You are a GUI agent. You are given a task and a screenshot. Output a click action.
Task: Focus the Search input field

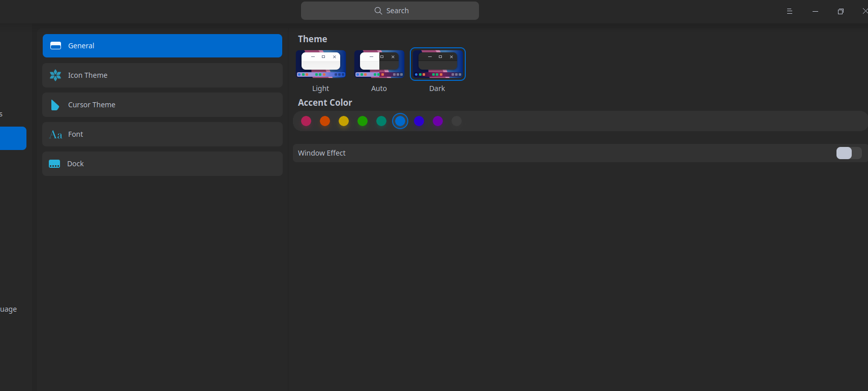click(x=390, y=11)
